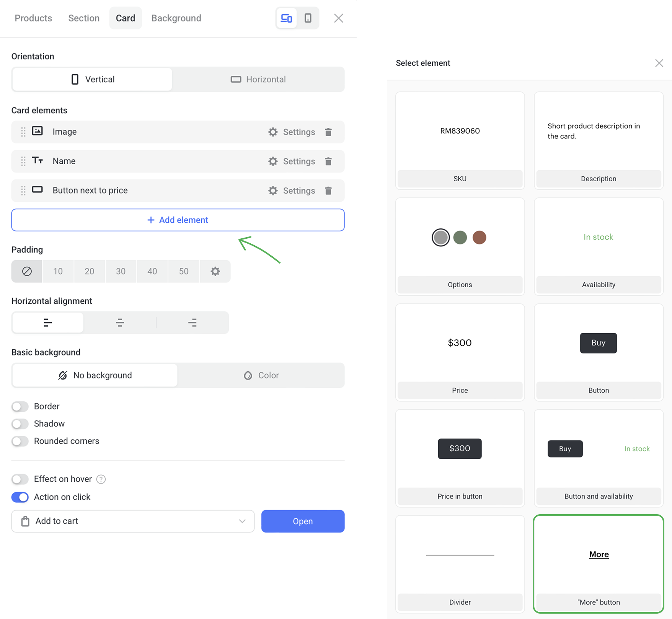Screen dimensions: 672x619
Task: Turn on Rounded corners switch
Action: point(20,441)
